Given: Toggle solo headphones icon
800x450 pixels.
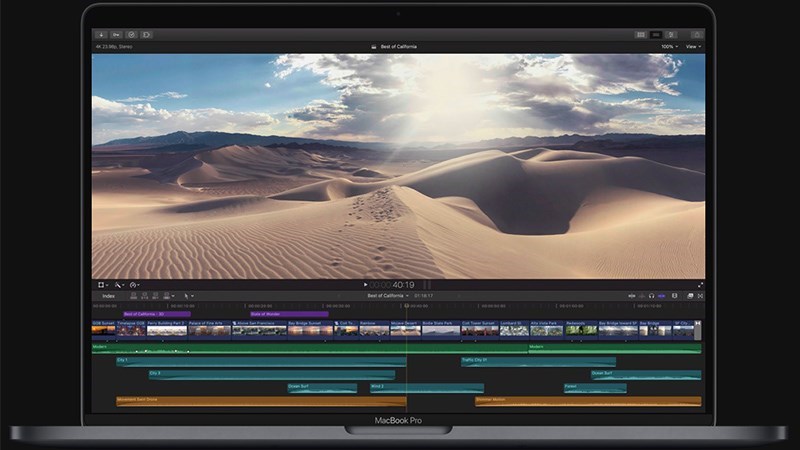Looking at the screenshot, I should pyautogui.click(x=652, y=295).
